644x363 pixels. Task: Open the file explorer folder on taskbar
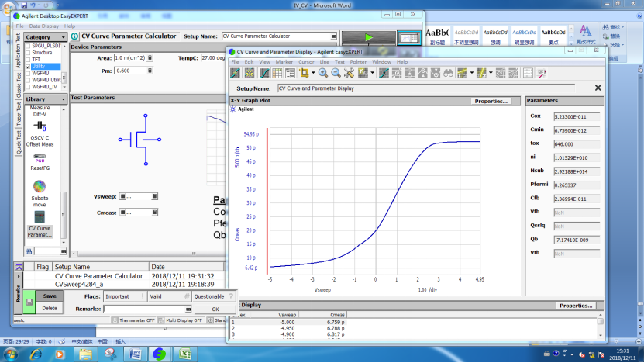(x=85, y=354)
